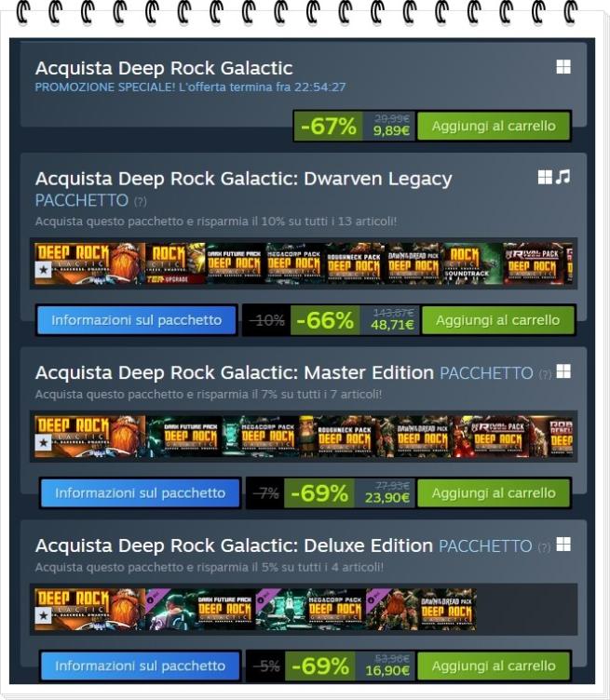Click Windows icon next to Master Edition
The height and width of the screenshot is (700, 610).
563,371
